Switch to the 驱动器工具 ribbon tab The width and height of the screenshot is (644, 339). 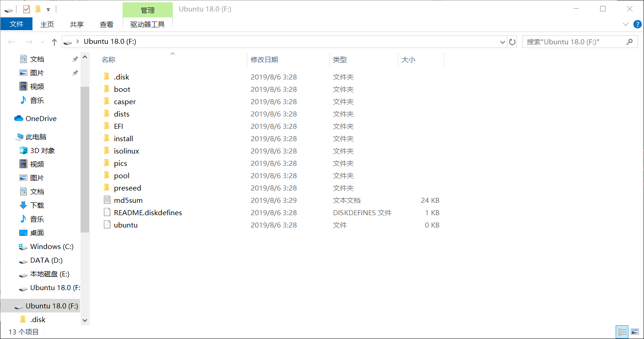tap(147, 25)
